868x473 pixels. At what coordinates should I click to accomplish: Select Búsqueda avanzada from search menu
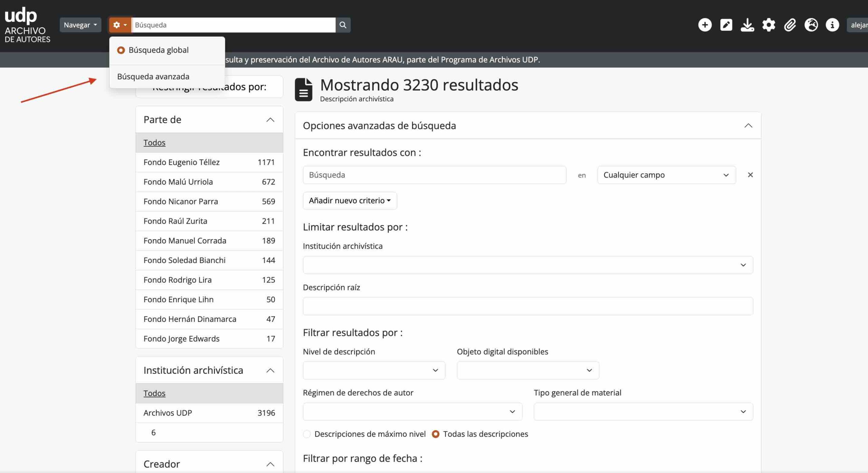click(153, 76)
